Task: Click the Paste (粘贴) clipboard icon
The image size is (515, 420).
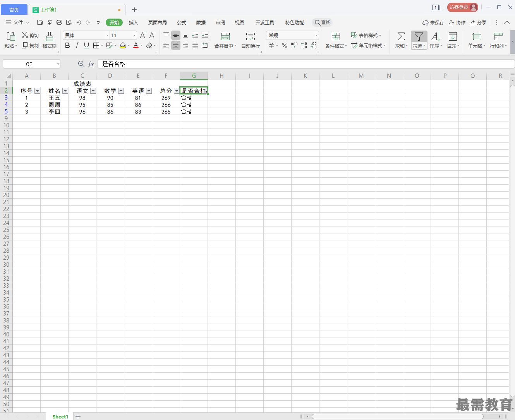Action: click(10, 36)
